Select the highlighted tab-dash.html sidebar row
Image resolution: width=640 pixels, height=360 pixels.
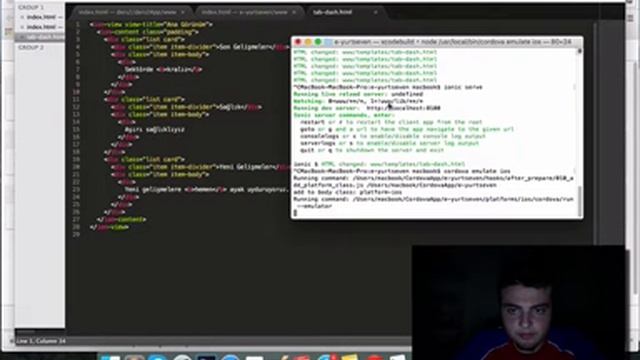tap(40, 37)
